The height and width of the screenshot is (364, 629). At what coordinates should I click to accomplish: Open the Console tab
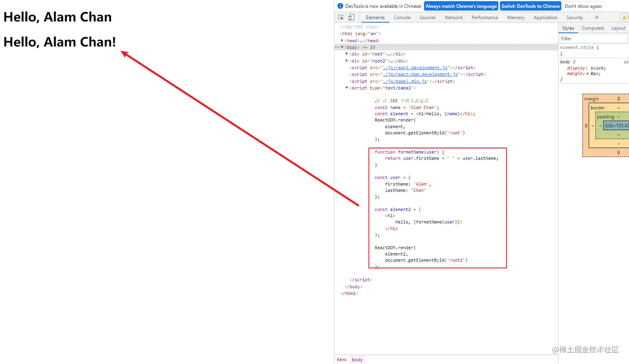point(402,17)
